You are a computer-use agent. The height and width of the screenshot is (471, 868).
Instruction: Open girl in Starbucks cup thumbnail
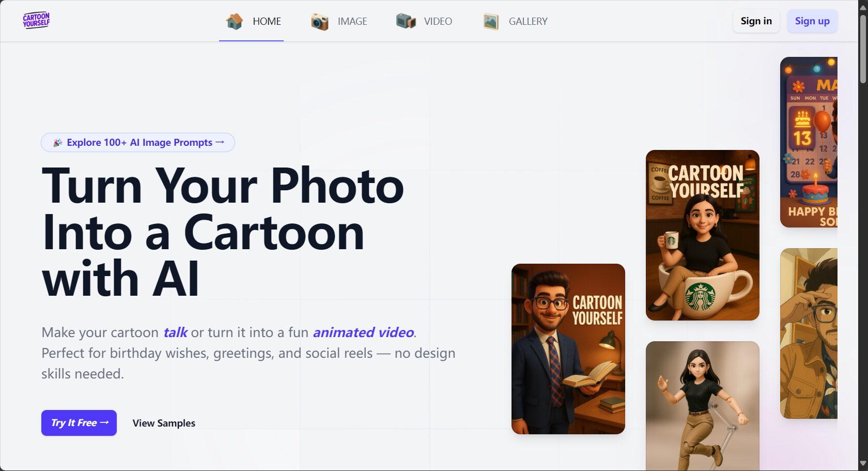703,235
